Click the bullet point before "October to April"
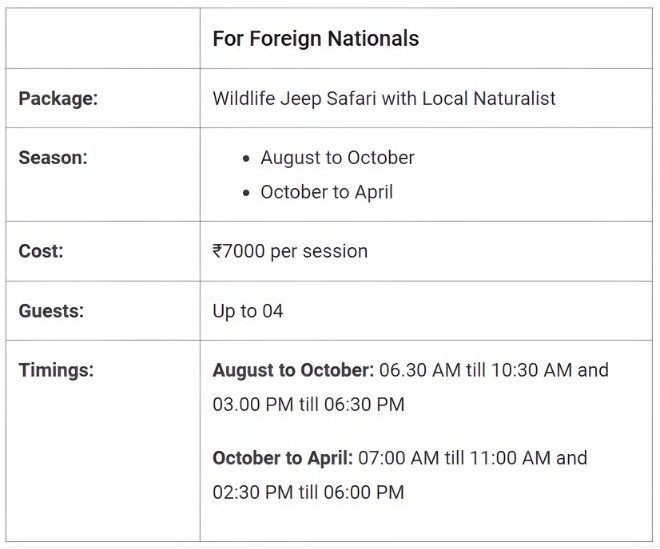 246,193
